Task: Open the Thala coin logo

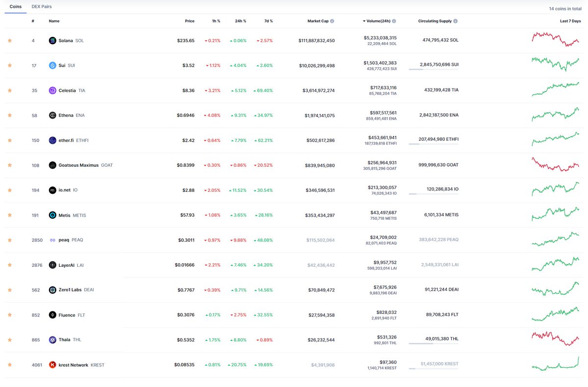Action: (52, 340)
